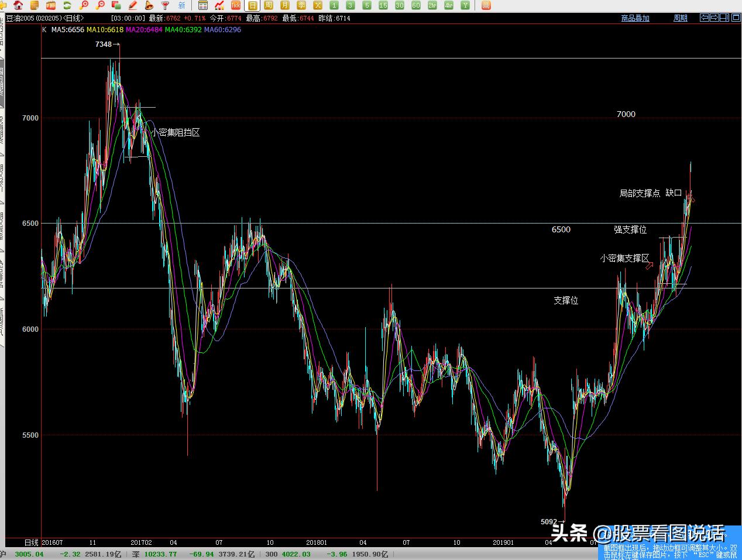Zoom out with the minus magnifier icon

pyautogui.click(x=100, y=5)
